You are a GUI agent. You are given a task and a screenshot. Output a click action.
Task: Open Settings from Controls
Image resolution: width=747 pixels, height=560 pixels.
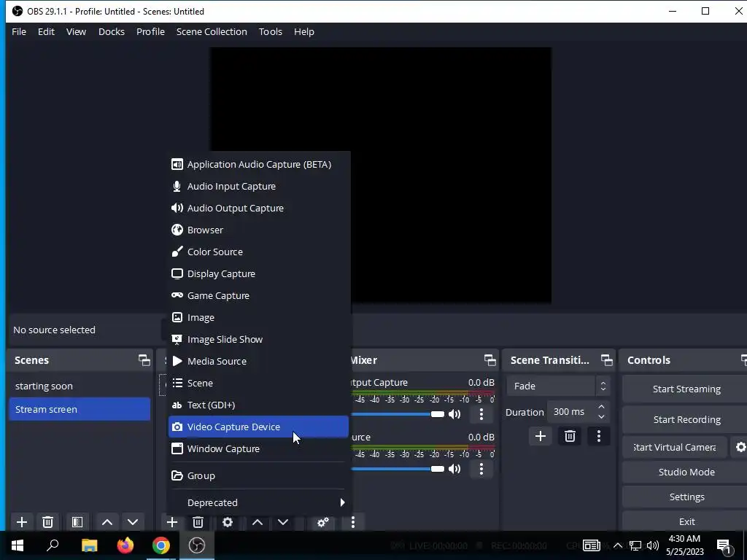coord(686,497)
